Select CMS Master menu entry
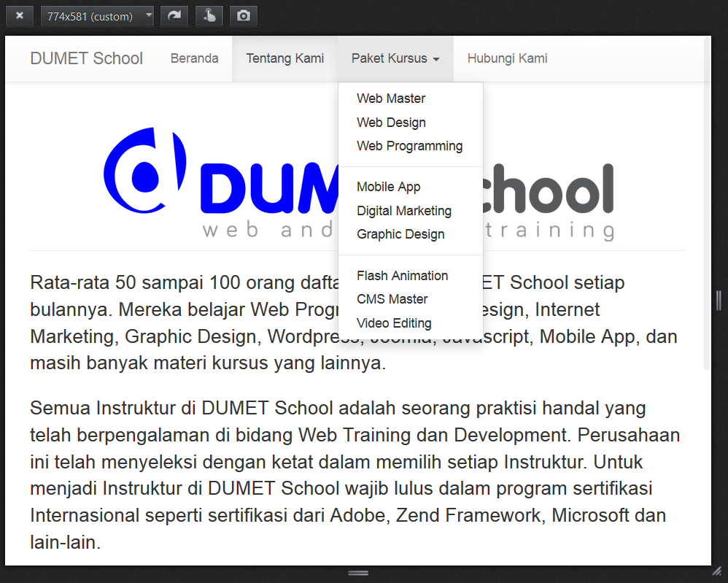The height and width of the screenshot is (583, 728). click(411, 299)
